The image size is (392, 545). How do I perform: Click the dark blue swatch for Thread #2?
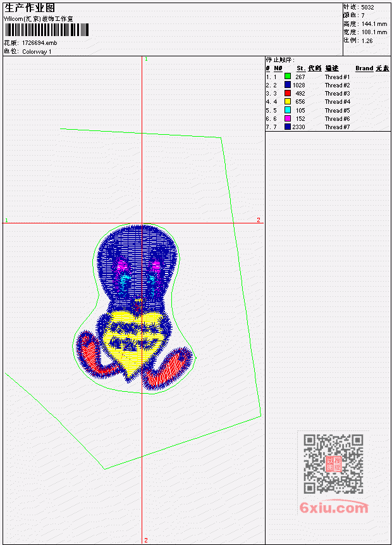click(x=288, y=84)
